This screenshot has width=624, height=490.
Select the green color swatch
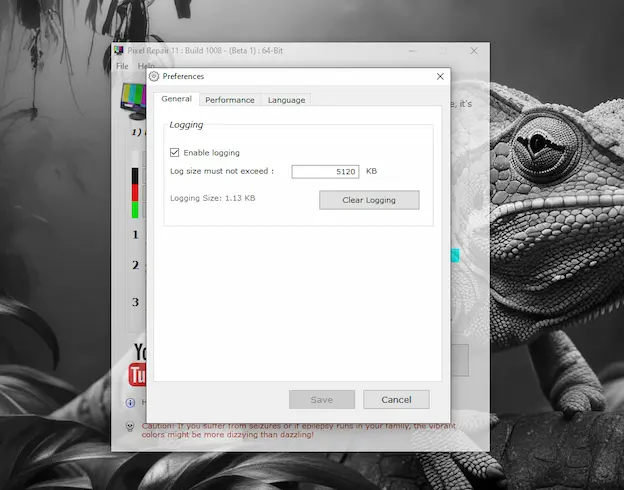coord(135,210)
